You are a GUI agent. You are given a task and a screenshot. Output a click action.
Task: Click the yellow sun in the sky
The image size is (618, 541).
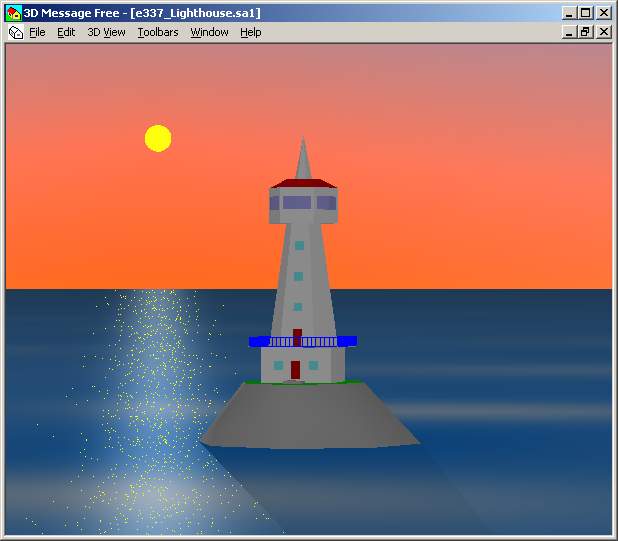point(158,138)
